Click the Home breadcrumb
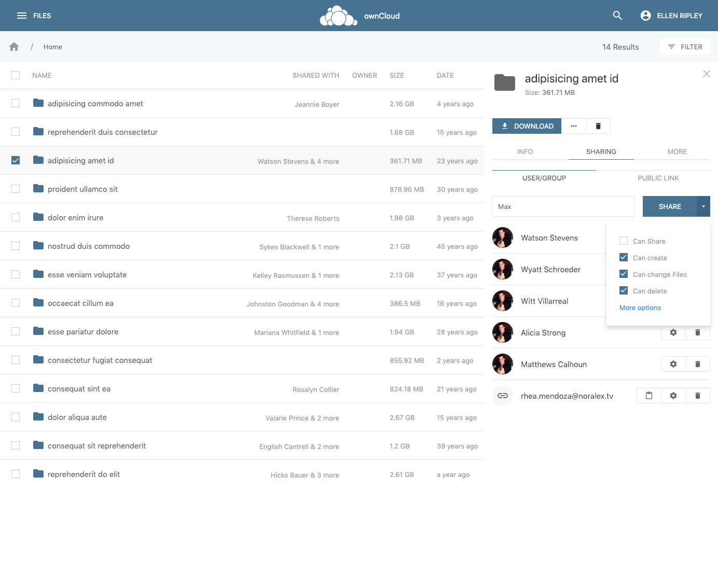Screen dimensions: 718x588 53,47
